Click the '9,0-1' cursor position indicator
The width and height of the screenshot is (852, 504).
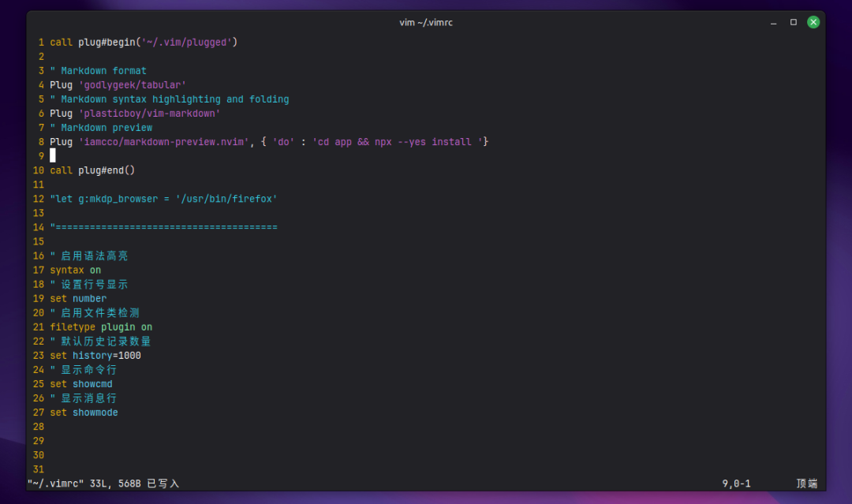(x=736, y=483)
